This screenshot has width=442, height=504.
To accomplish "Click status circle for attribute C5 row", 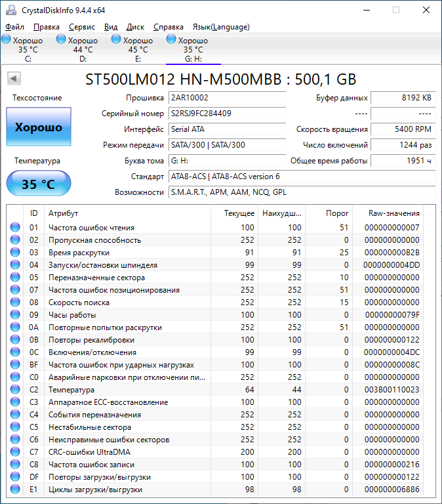I will tap(15, 427).
